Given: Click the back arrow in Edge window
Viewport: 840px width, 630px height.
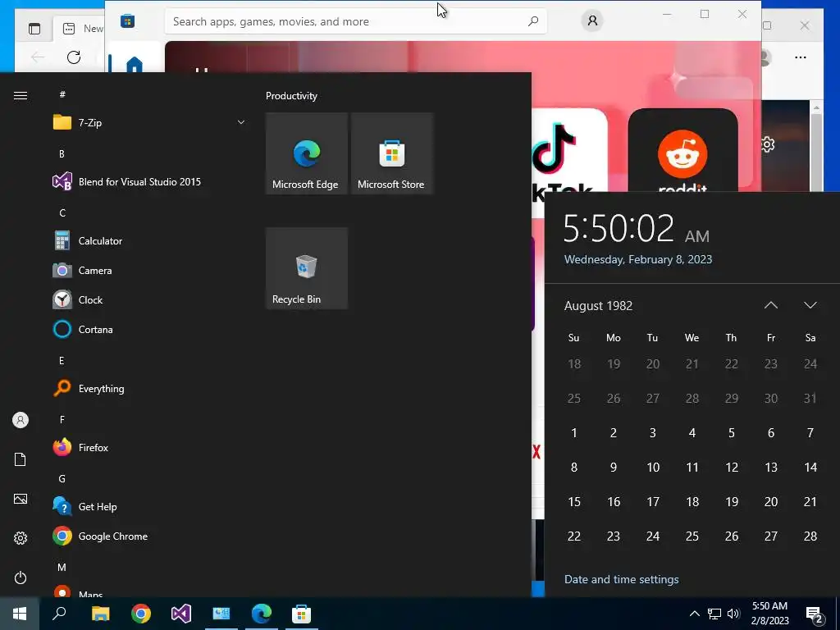Looking at the screenshot, I should coord(38,57).
